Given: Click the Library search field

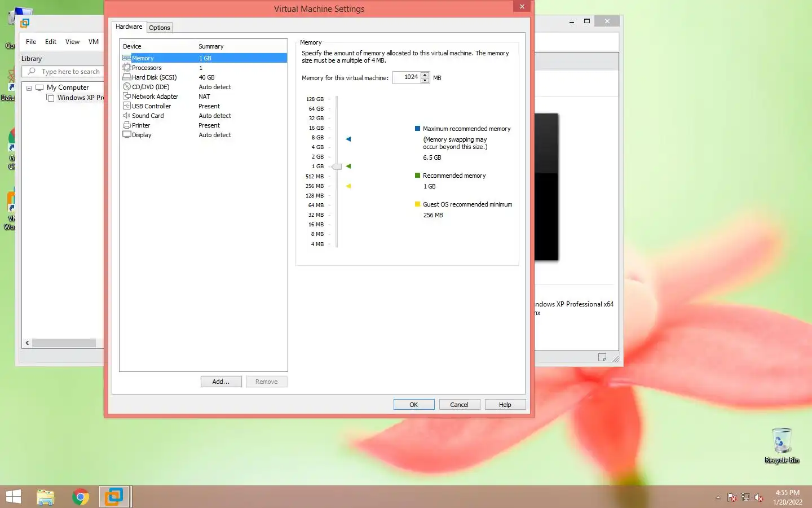Looking at the screenshot, I should tap(63, 72).
